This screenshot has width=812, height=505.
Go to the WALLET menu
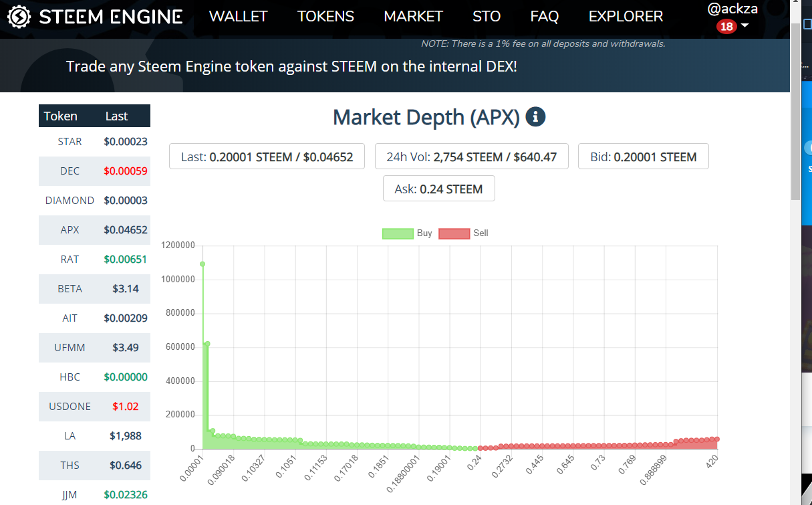point(239,17)
